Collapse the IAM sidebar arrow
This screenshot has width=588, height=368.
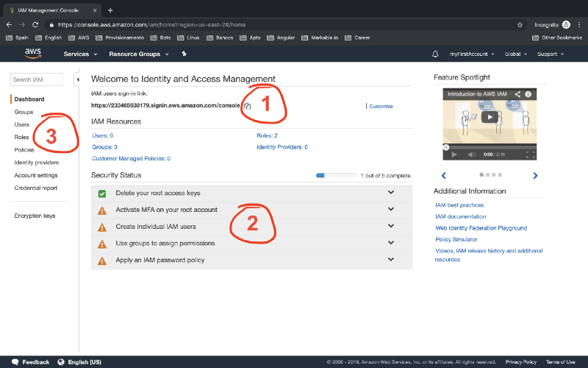tap(77, 79)
